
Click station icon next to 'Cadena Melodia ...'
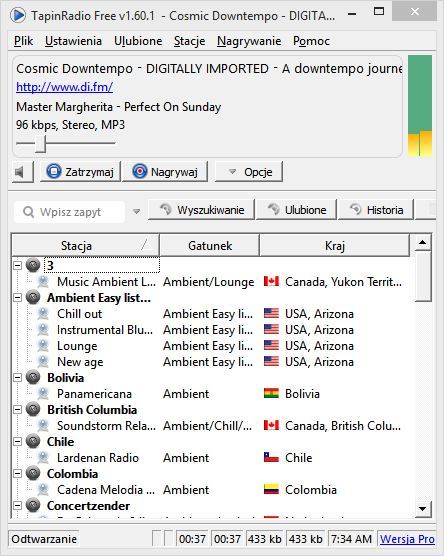pos(43,490)
